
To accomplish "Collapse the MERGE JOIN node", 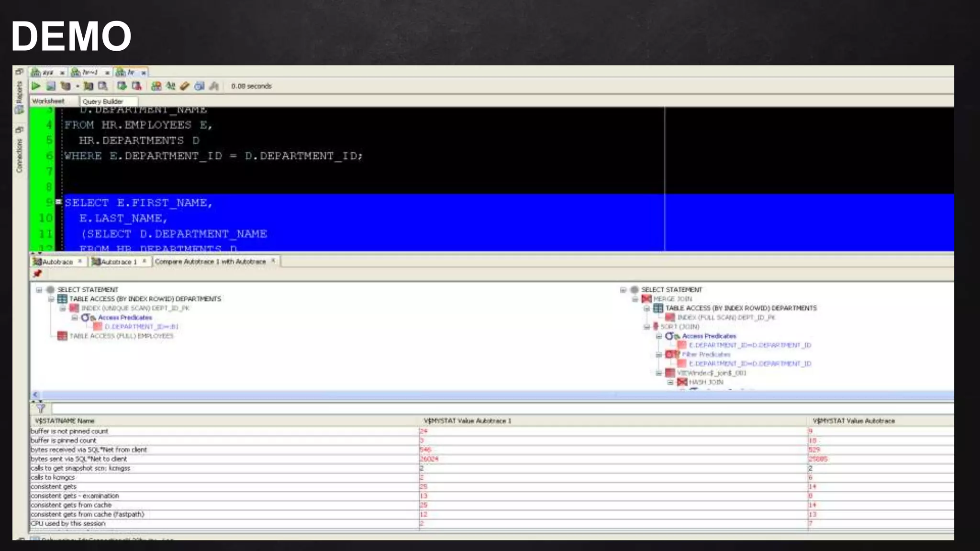I will click(635, 299).
